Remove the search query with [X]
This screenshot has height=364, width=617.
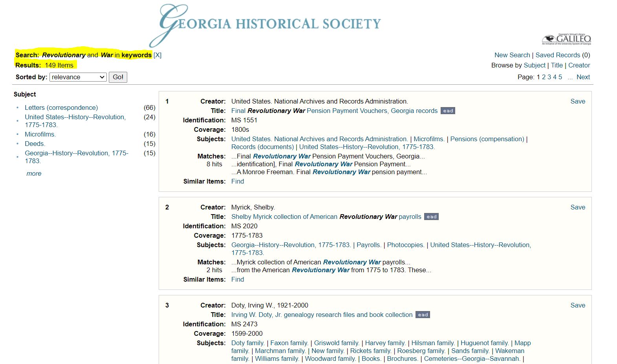click(x=157, y=55)
